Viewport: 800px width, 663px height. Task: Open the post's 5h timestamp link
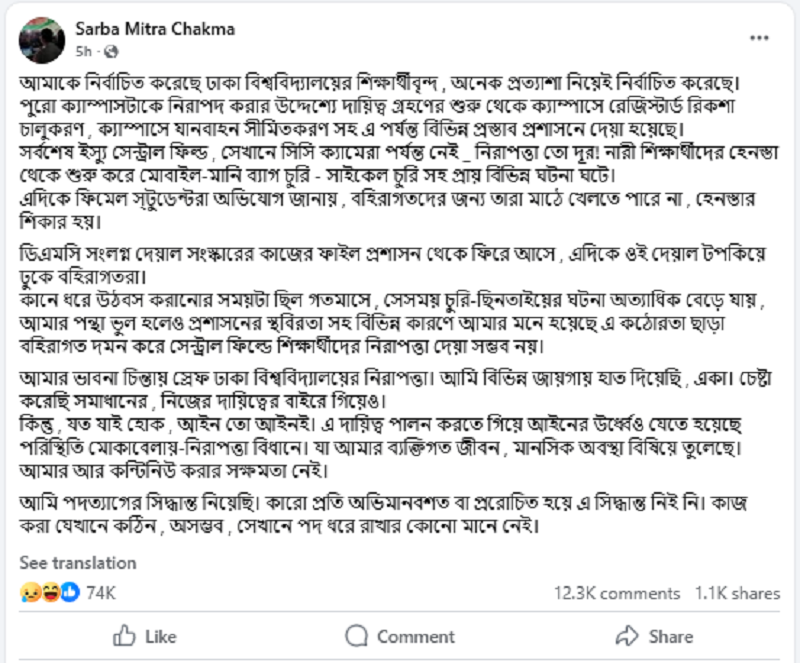coord(84,52)
